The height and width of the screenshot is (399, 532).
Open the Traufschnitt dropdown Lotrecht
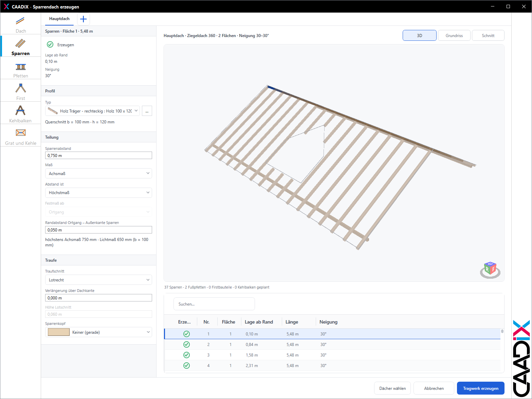tap(98, 280)
